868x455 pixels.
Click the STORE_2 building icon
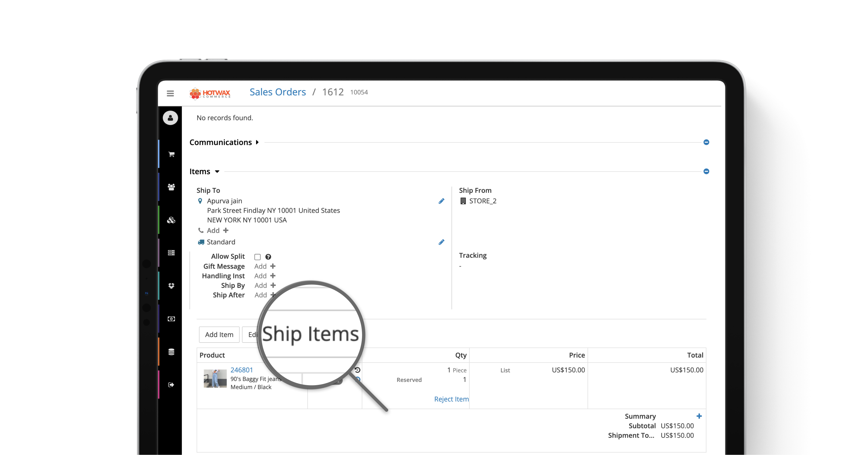(x=463, y=201)
